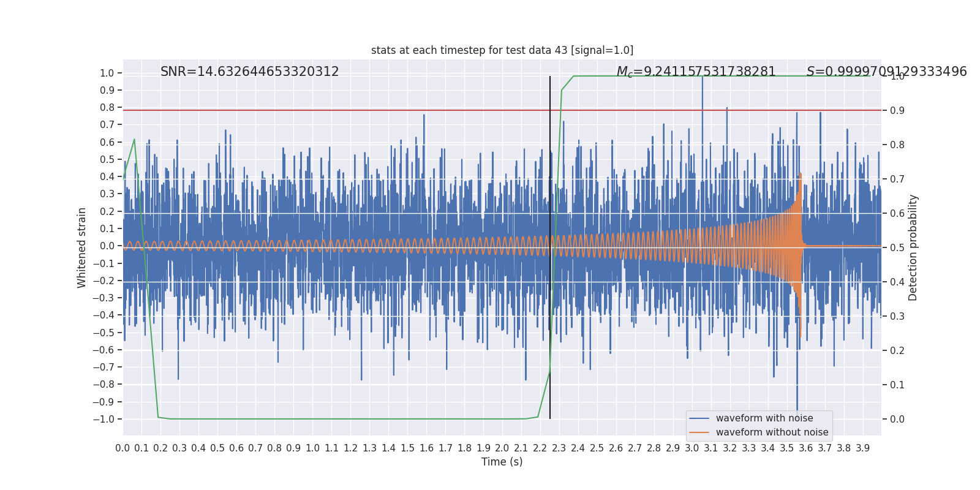Click the 0.5 tick on the Detection probability axis
980x490 pixels.
coord(897,248)
